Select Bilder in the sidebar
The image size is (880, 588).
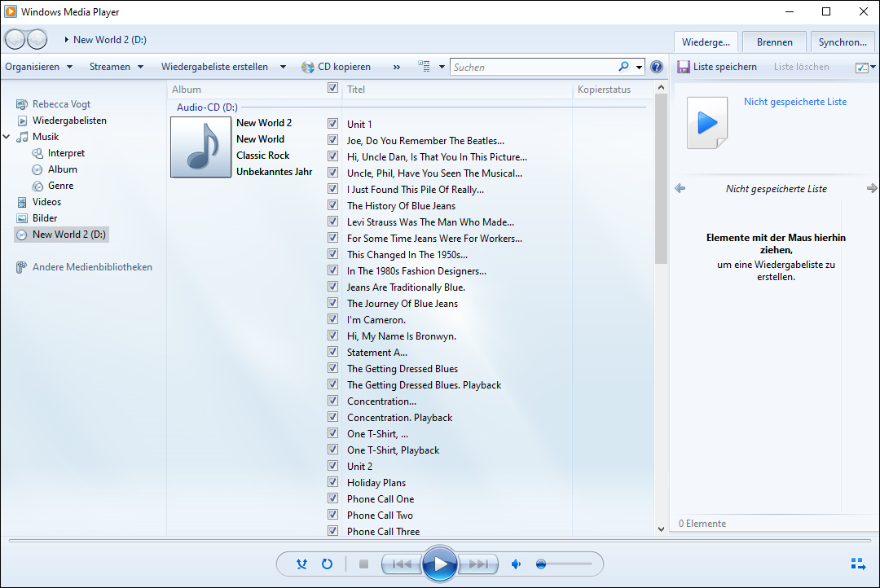tap(44, 218)
